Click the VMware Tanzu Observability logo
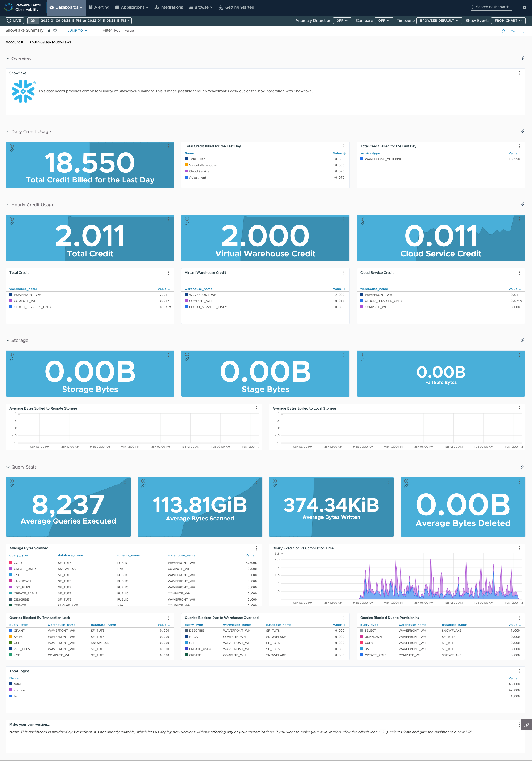 pos(23,7)
